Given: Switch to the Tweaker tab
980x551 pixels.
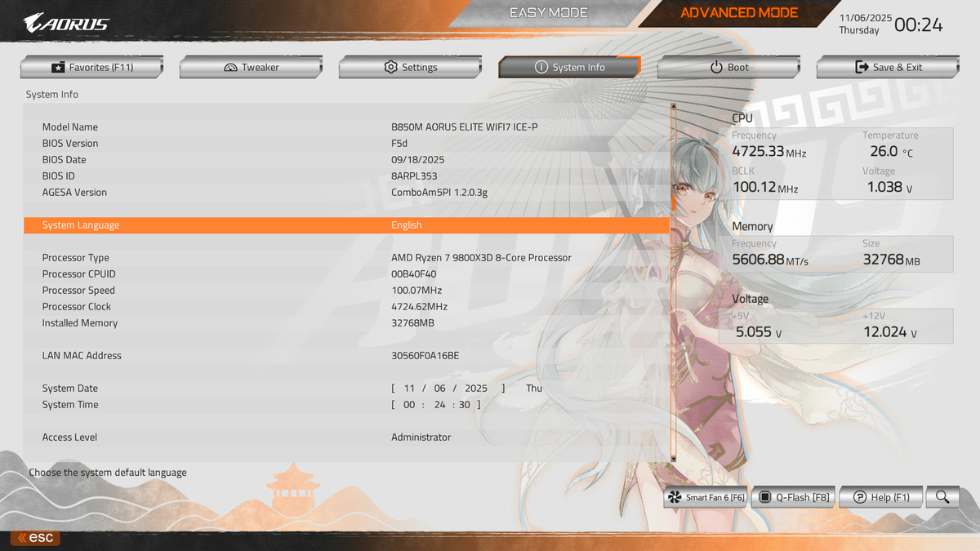Looking at the screenshot, I should point(251,67).
